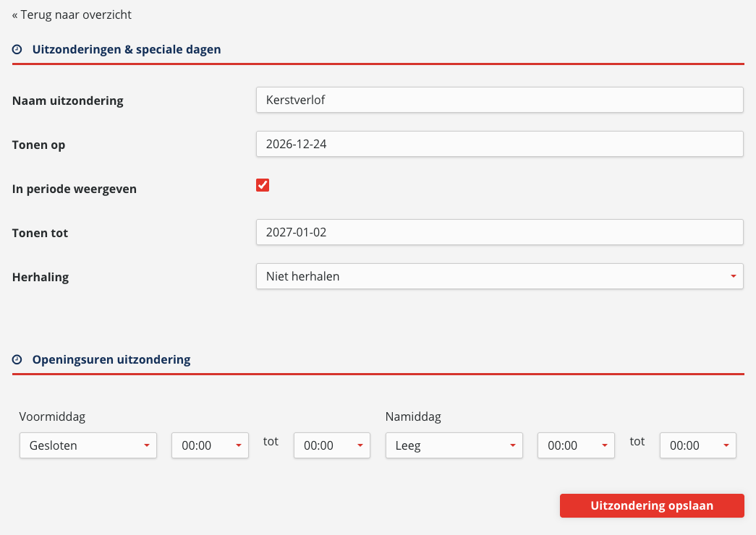Focus the Naam uitzondering field containing Kerstverlof
The width and height of the screenshot is (756, 535).
coord(499,100)
